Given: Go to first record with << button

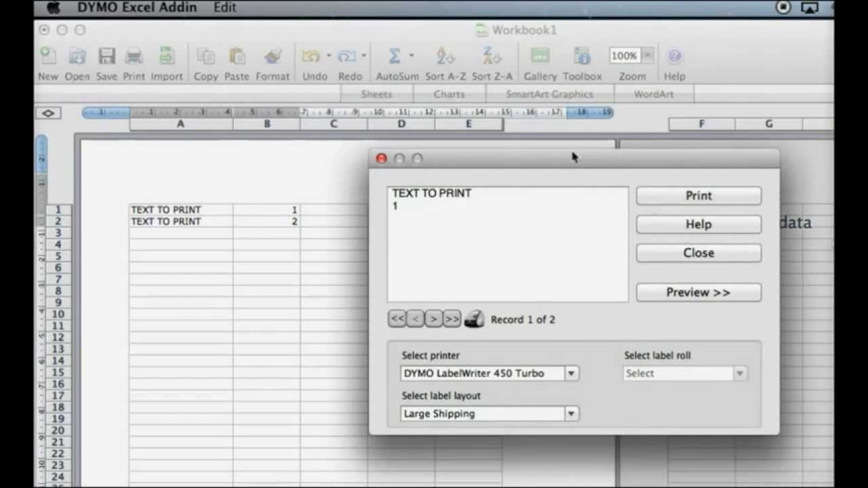Looking at the screenshot, I should pyautogui.click(x=397, y=319).
